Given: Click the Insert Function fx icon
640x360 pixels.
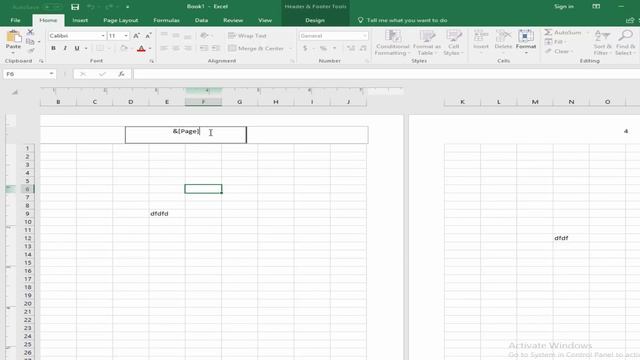Looking at the screenshot, I should click(121, 74).
